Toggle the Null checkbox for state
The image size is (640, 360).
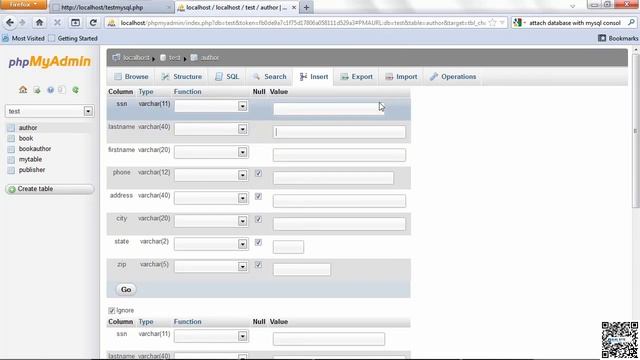pos(258,242)
